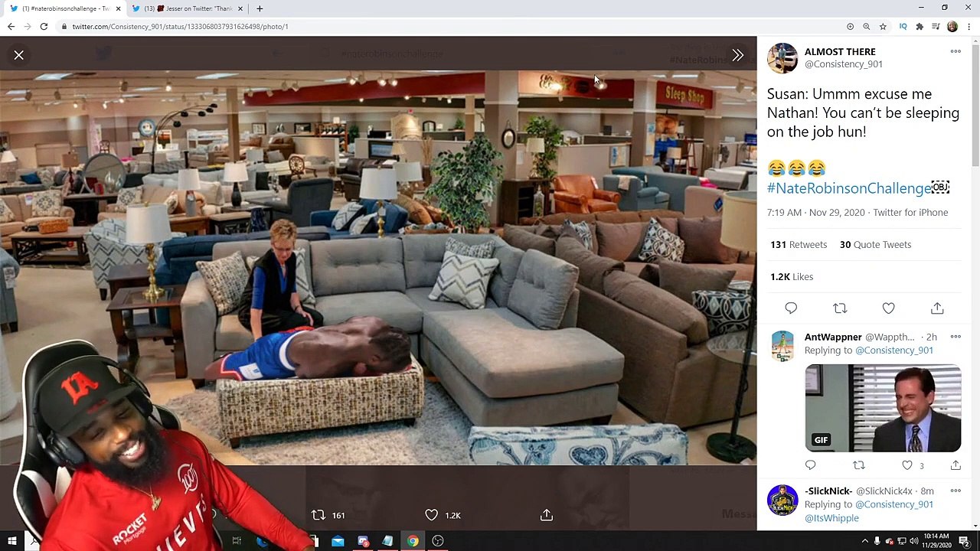Switch to the Jesser on Twitter tab
This screenshot has height=551, width=980.
point(188,8)
